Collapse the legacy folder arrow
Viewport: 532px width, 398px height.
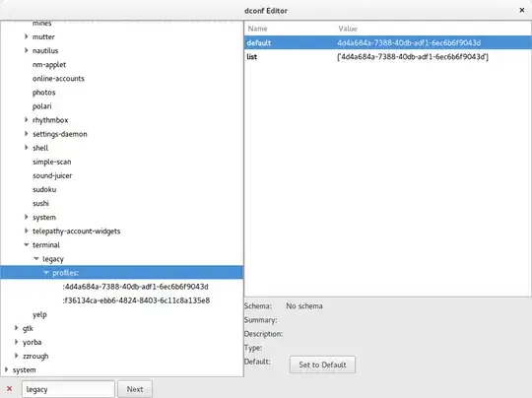(36, 258)
